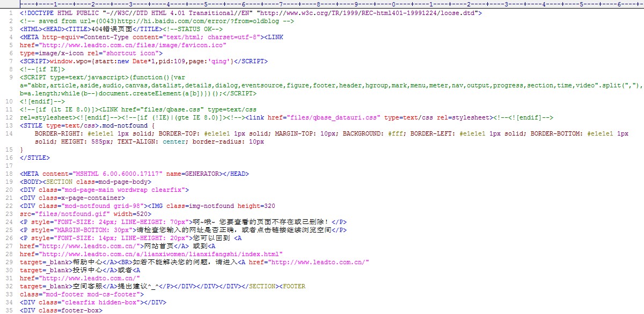
Task: Click the '空间客服' link text
Action: (x=88, y=286)
